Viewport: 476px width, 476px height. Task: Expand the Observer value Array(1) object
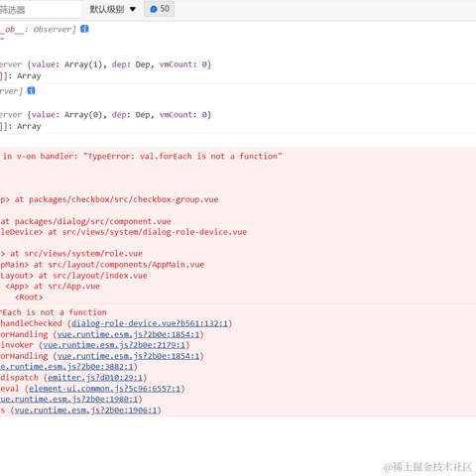pyautogui.click(x=105, y=64)
